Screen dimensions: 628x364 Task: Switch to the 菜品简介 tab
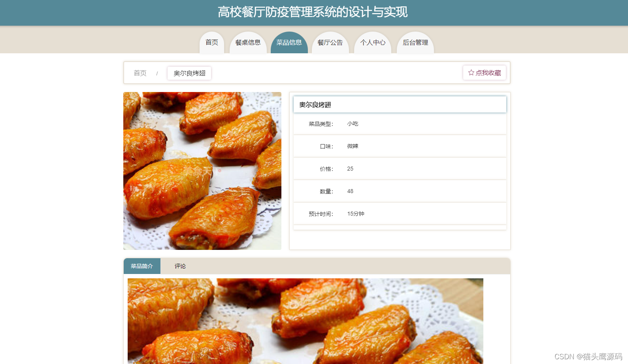pyautogui.click(x=142, y=266)
